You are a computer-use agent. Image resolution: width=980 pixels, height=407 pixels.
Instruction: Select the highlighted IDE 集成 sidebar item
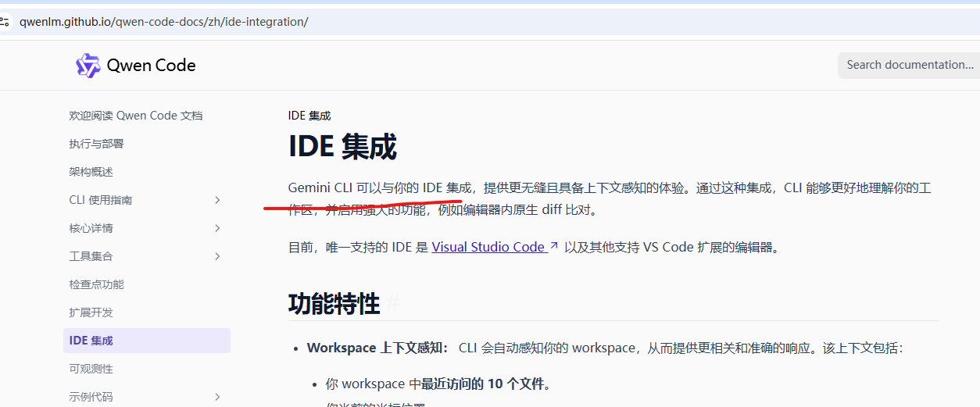pos(147,341)
